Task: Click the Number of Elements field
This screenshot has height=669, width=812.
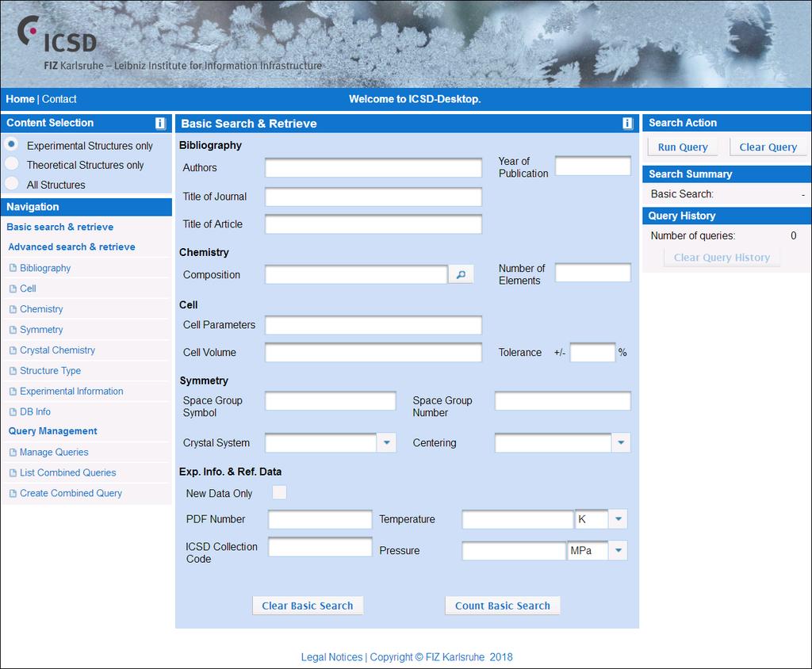Action: [593, 273]
